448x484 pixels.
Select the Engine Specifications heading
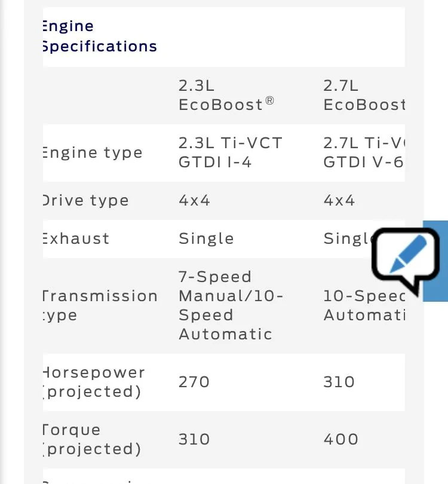point(100,36)
